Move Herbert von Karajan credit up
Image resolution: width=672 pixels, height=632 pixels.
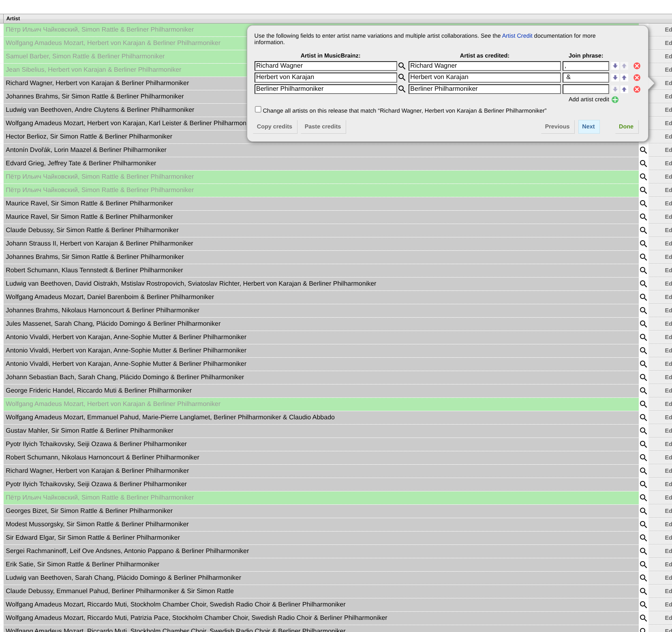[x=624, y=78]
